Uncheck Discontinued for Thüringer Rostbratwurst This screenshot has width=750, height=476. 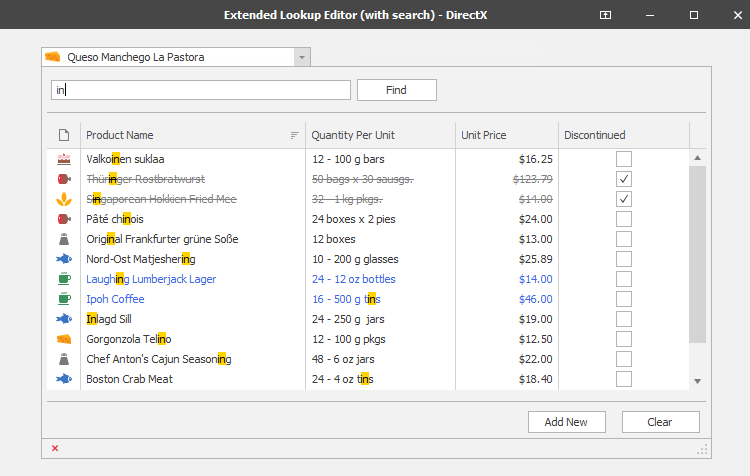click(x=624, y=179)
